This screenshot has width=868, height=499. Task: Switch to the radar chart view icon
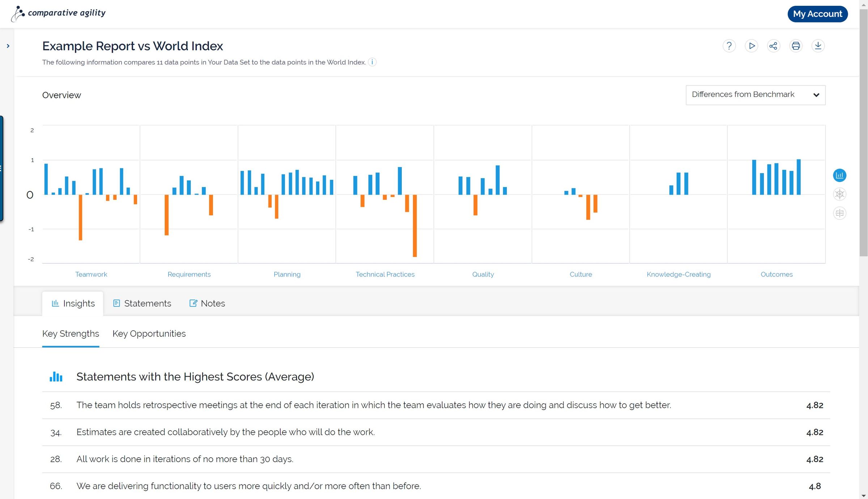[x=839, y=194]
